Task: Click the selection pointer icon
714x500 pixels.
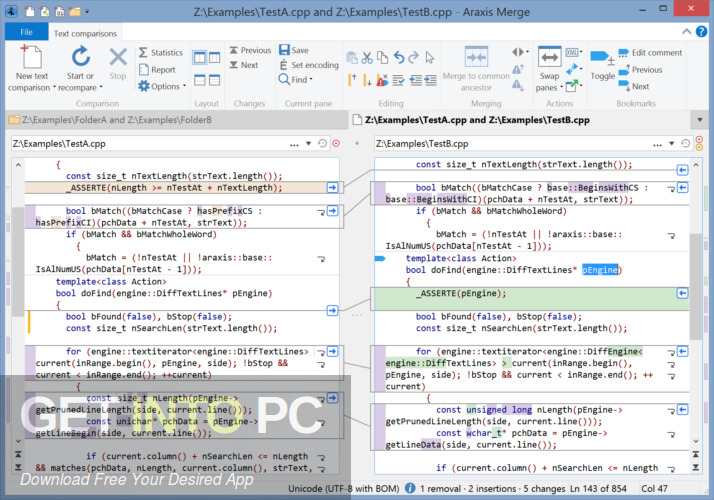Action: click(429, 58)
